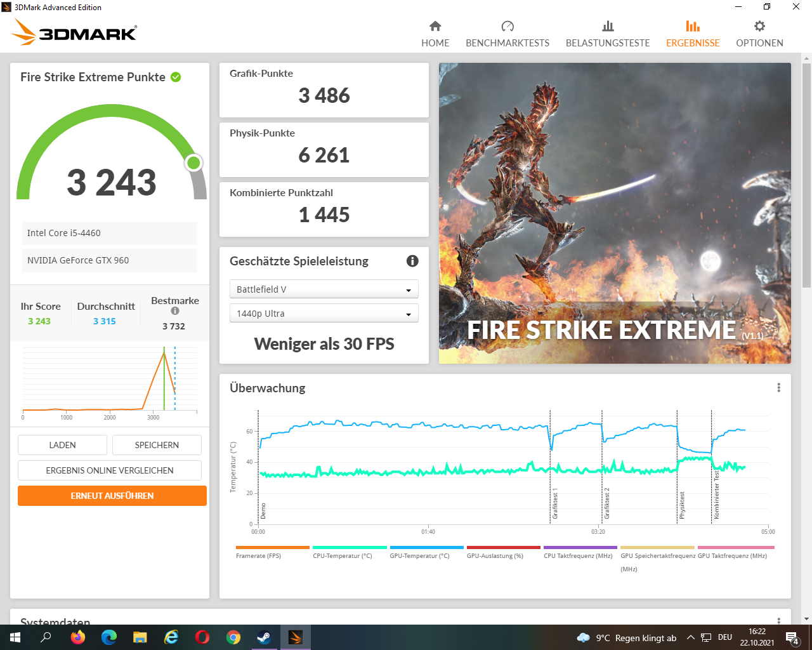The height and width of the screenshot is (650, 812).
Task: Open Systemdaten three-dot menu
Action: 779,621
